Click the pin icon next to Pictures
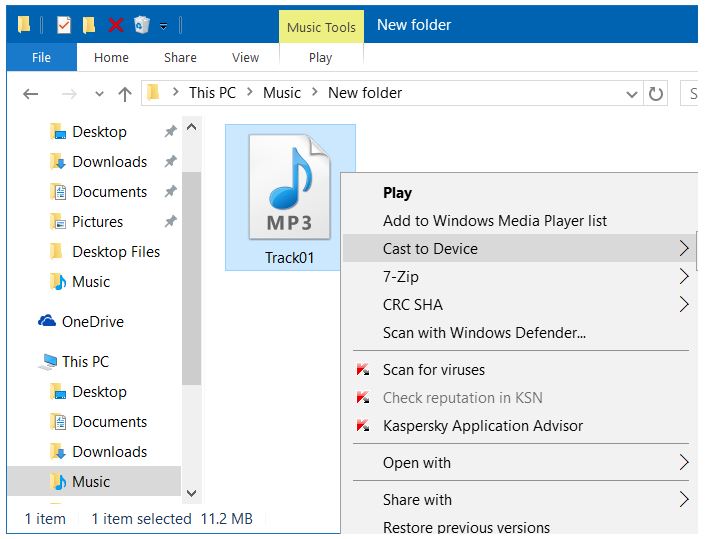 pyautogui.click(x=170, y=222)
